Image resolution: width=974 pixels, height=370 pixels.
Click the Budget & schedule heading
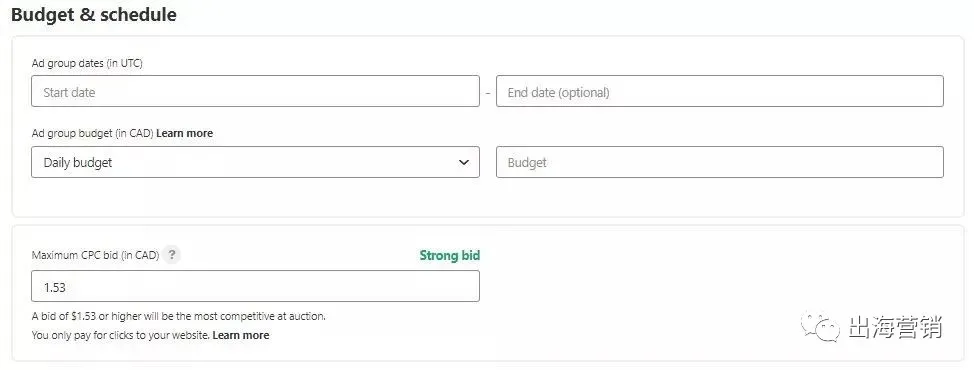(x=94, y=14)
